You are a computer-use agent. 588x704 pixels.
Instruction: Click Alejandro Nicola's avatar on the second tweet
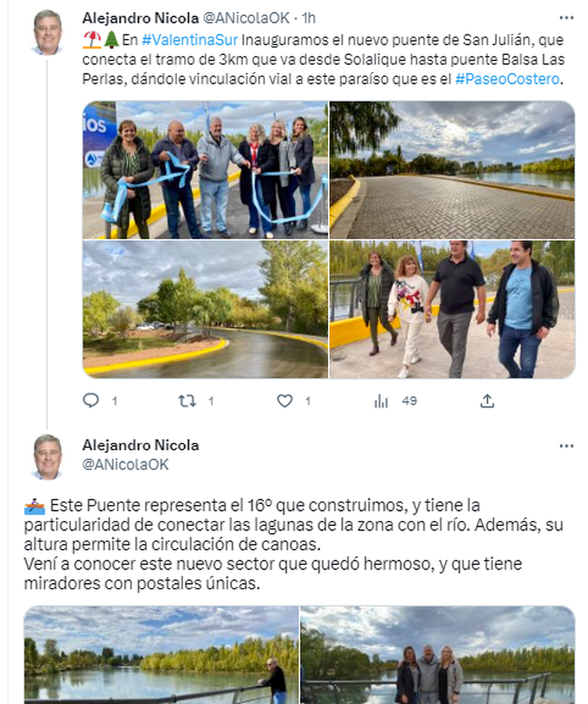[47, 457]
